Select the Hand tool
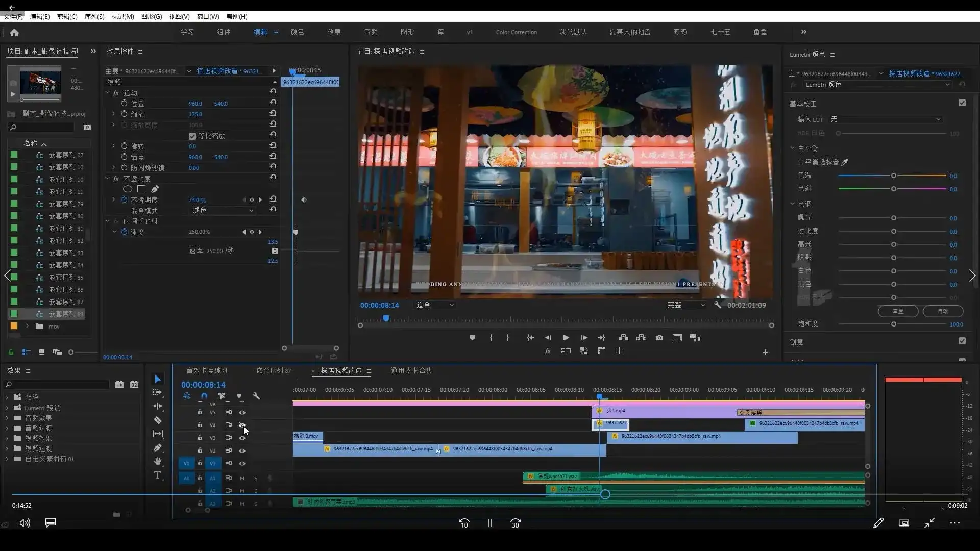Image resolution: width=980 pixels, height=551 pixels. tap(158, 461)
